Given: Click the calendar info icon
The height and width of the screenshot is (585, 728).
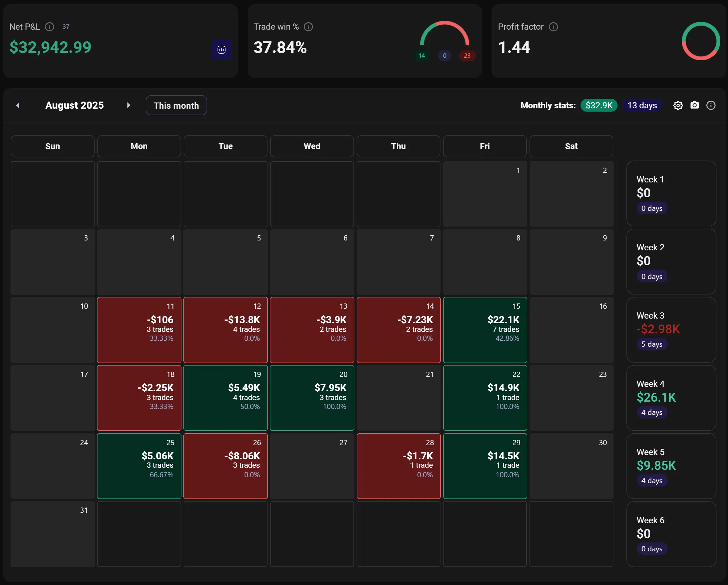Looking at the screenshot, I should pyautogui.click(x=711, y=106).
